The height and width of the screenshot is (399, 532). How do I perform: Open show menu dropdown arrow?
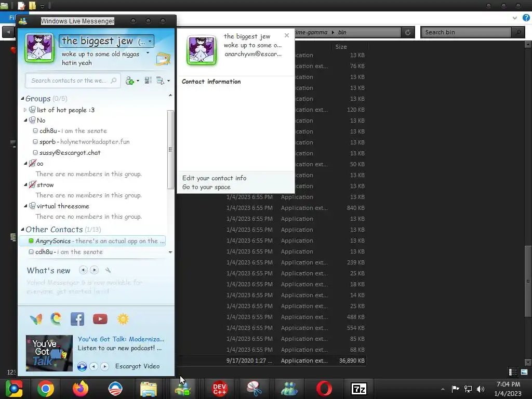tap(168, 81)
